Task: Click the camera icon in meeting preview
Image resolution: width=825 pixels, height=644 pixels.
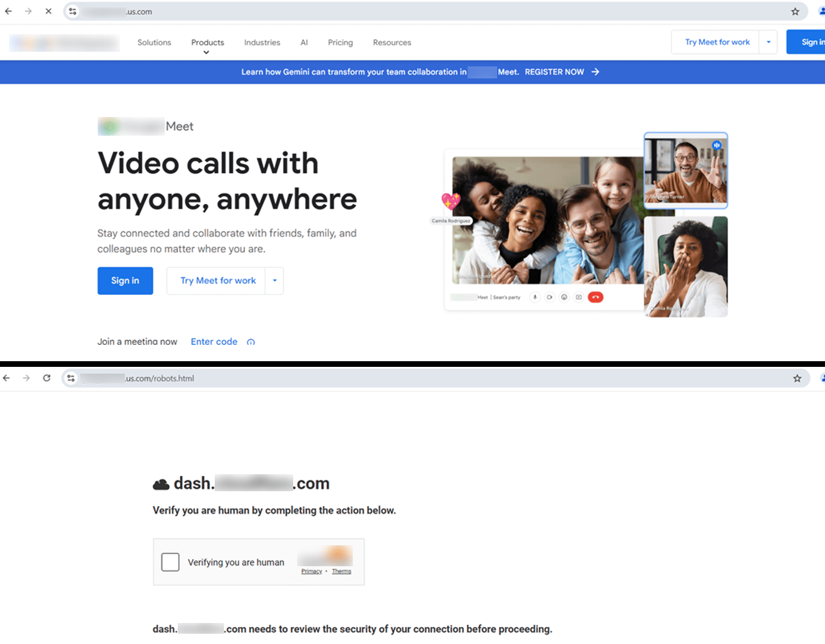Action: 549,297
